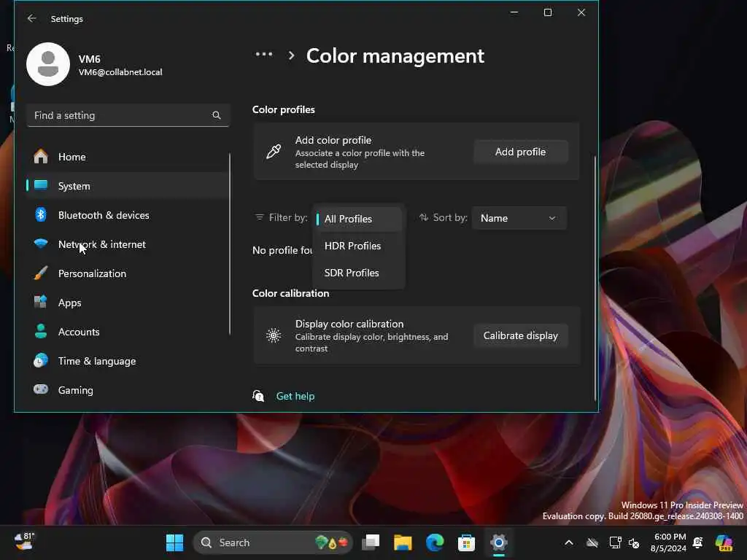Open Bluetooth & devices settings
Viewport: 747px width, 560px height.
(127, 215)
